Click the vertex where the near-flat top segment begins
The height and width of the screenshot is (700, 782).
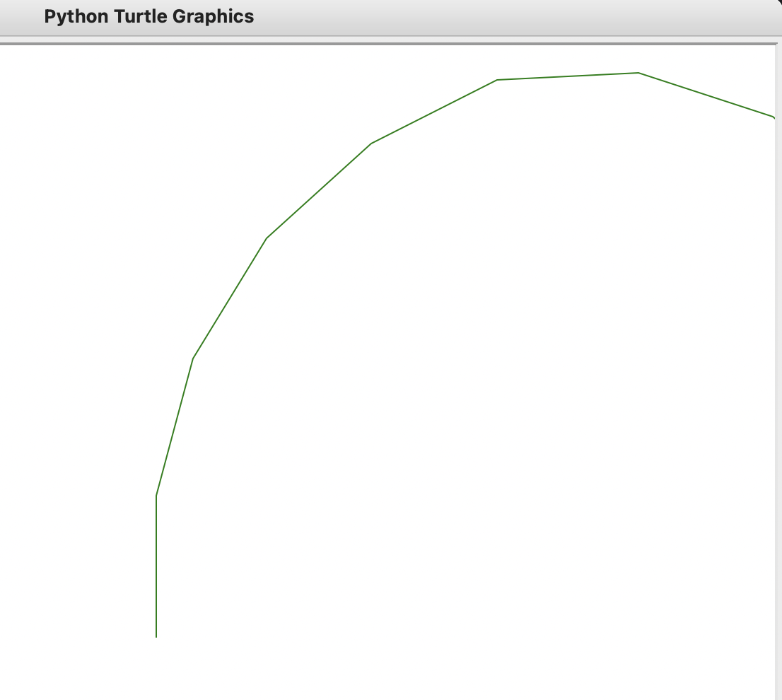pyautogui.click(x=497, y=80)
